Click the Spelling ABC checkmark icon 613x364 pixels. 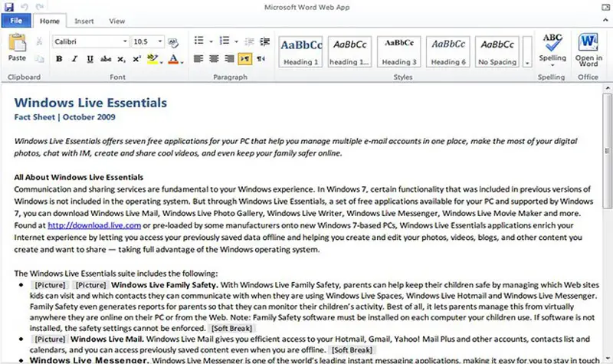[552, 43]
